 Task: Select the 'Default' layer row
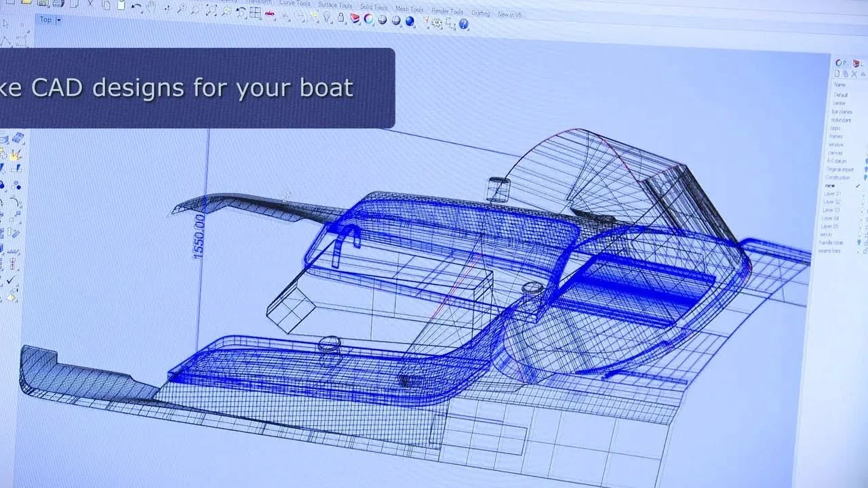point(841,95)
